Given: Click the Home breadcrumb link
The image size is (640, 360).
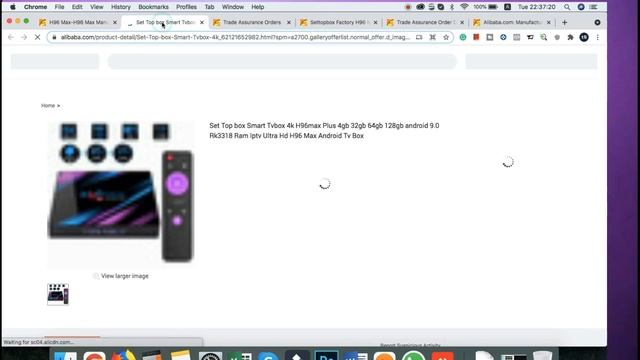Looking at the screenshot, I should [48, 106].
